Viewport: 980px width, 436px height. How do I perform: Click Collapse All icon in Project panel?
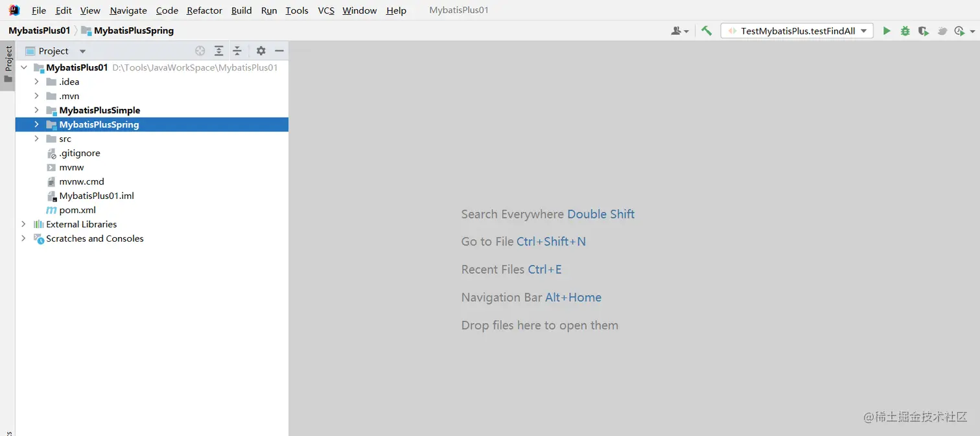pos(237,51)
